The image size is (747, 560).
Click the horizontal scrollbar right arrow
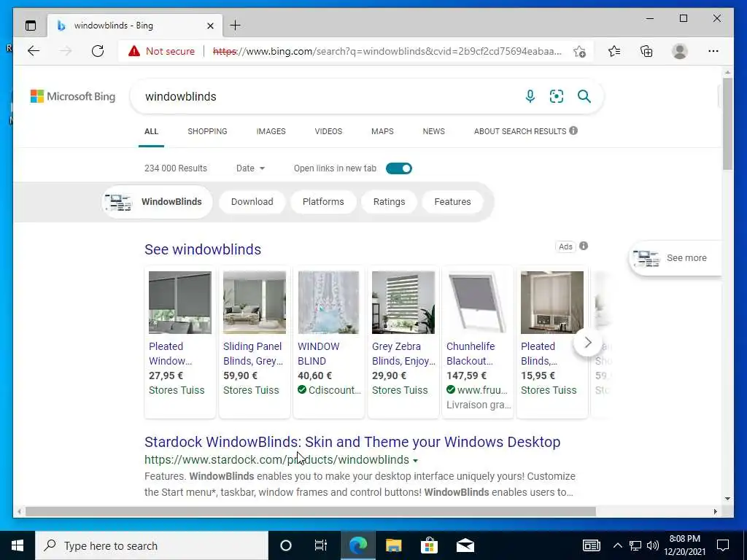(715, 512)
